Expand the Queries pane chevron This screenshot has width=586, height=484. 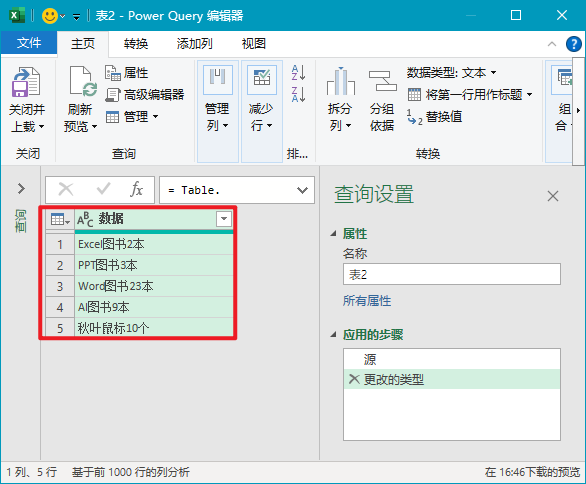(x=21, y=188)
